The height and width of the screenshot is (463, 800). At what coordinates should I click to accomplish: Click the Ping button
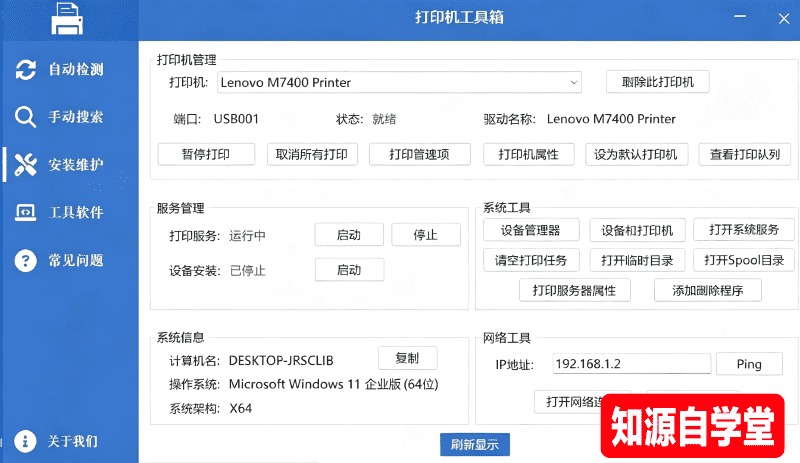[749, 363]
